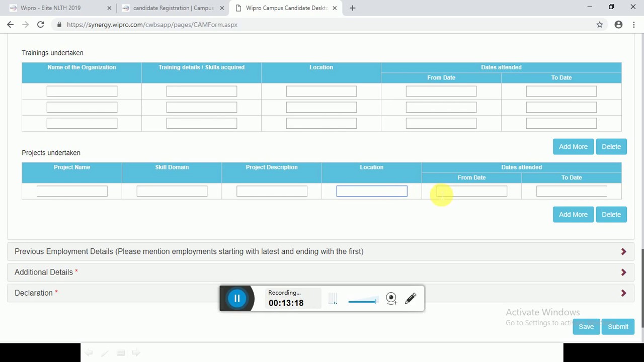Click the webcam icon in recorder toolbar

391,299
